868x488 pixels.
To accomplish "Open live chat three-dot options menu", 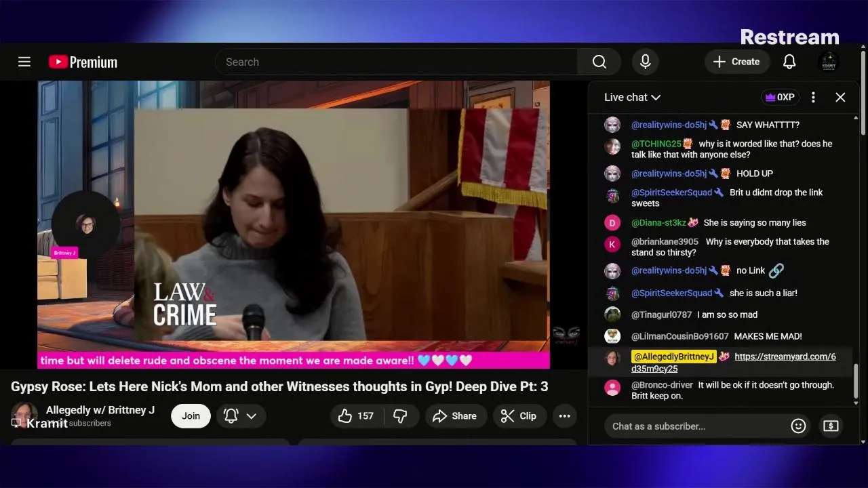I will point(813,97).
